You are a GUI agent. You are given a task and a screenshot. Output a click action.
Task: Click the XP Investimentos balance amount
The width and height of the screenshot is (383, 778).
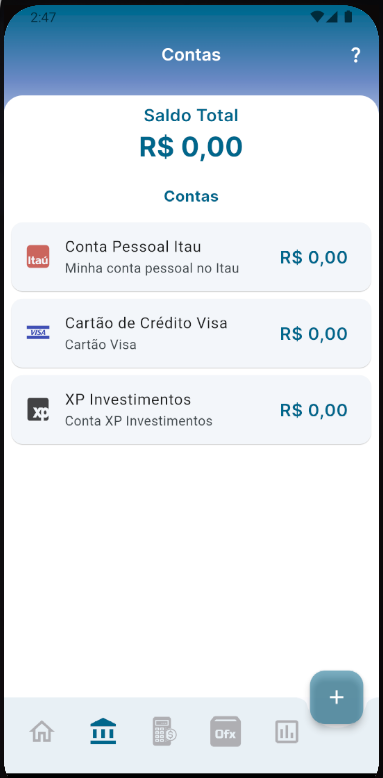pos(314,410)
